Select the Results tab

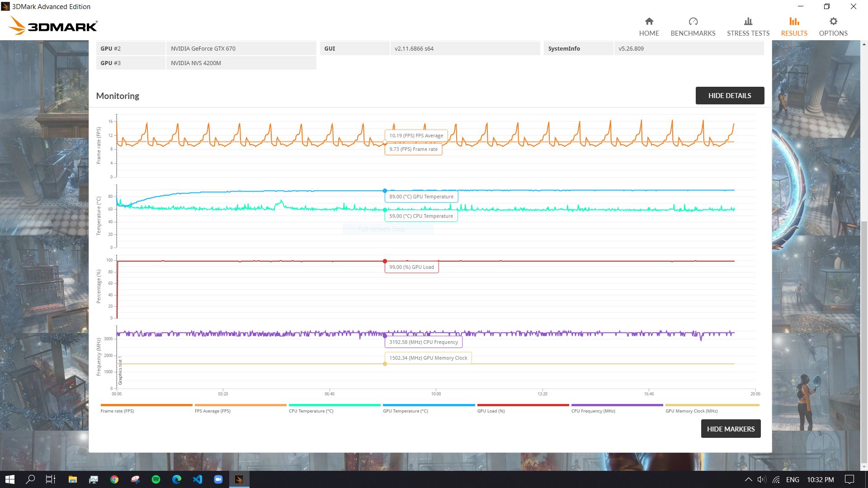click(794, 27)
